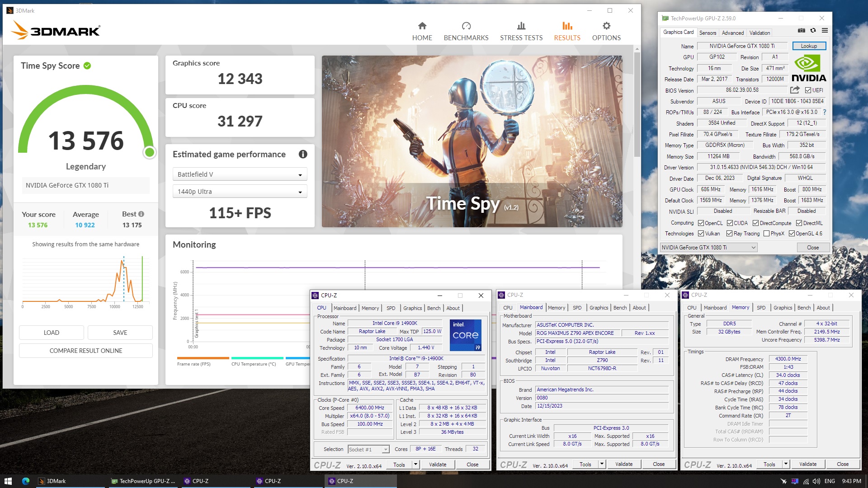Viewport: 868px width, 488px height.
Task: Open the Socket #1 selection dropdown in CPU-Z
Action: (x=368, y=449)
